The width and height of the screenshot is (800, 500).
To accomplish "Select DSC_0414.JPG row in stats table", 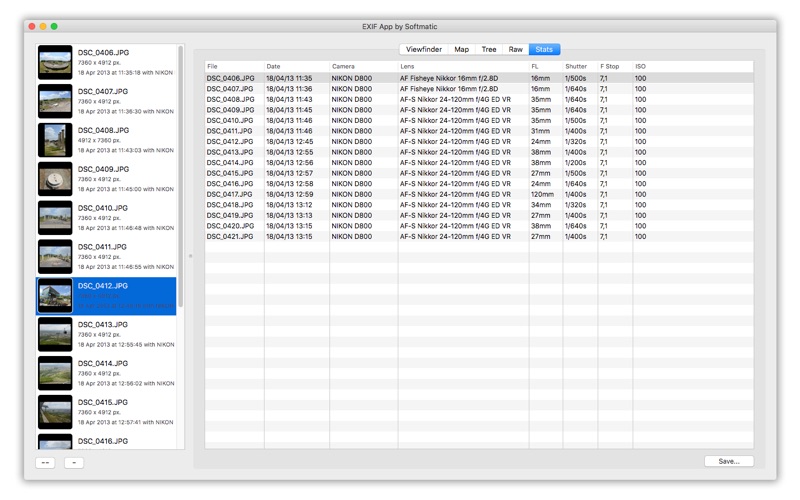I will [x=479, y=163].
